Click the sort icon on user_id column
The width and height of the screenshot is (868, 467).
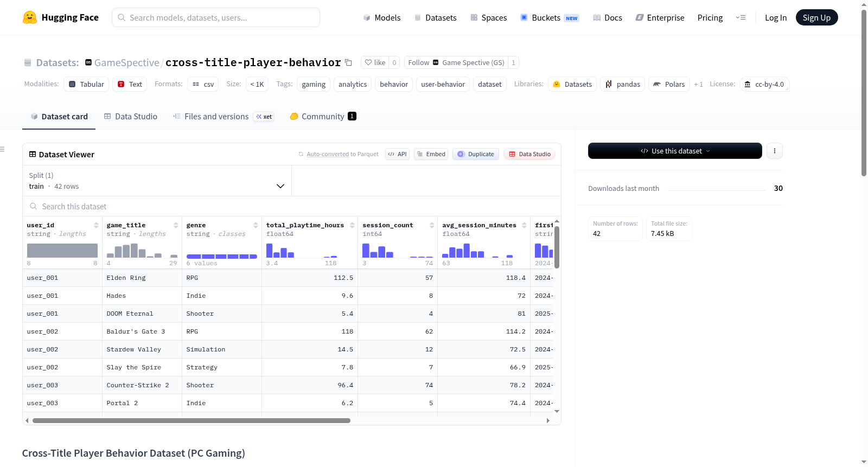tap(96, 225)
